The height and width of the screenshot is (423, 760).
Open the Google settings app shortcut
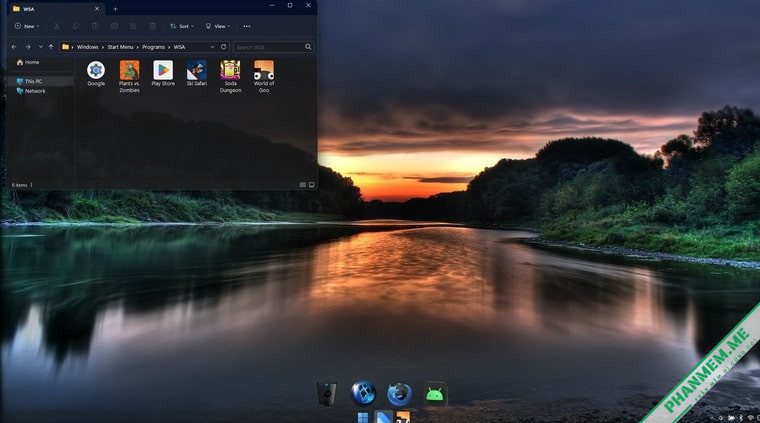pyautogui.click(x=96, y=74)
